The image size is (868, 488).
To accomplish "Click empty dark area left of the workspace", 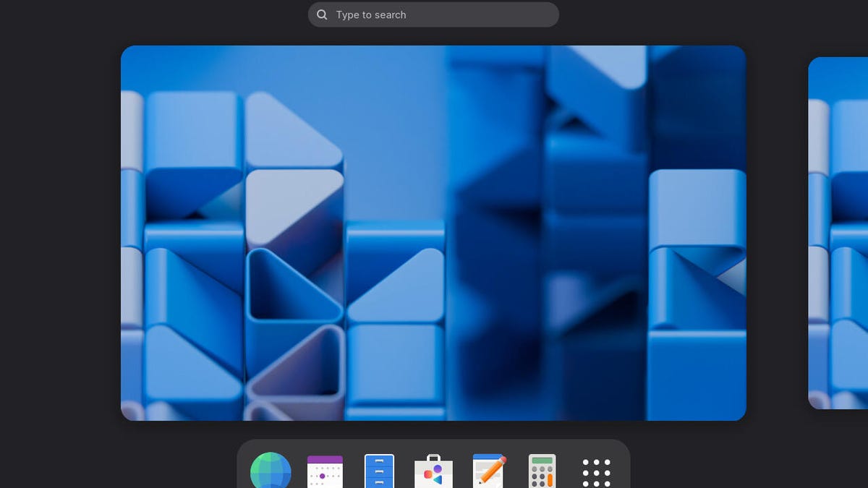I will (58, 233).
